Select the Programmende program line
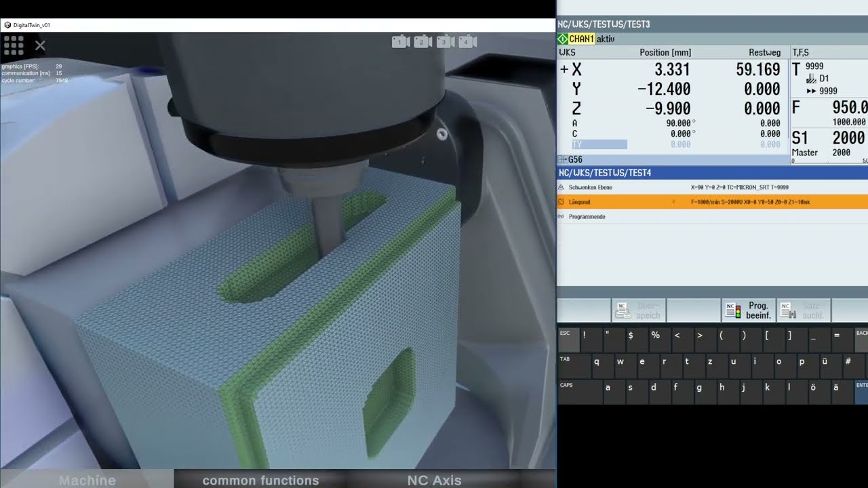Viewport: 868px width, 488px height. tap(712, 217)
